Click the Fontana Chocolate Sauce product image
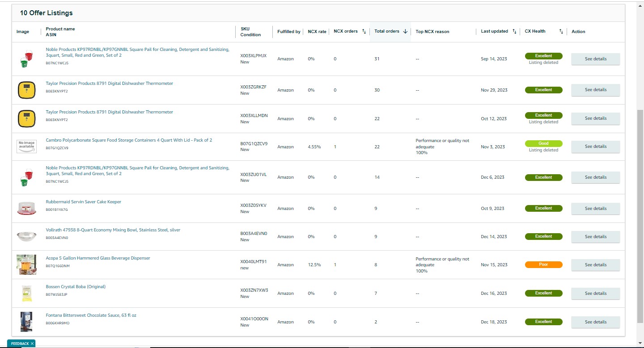This screenshot has height=348, width=644. [26, 322]
